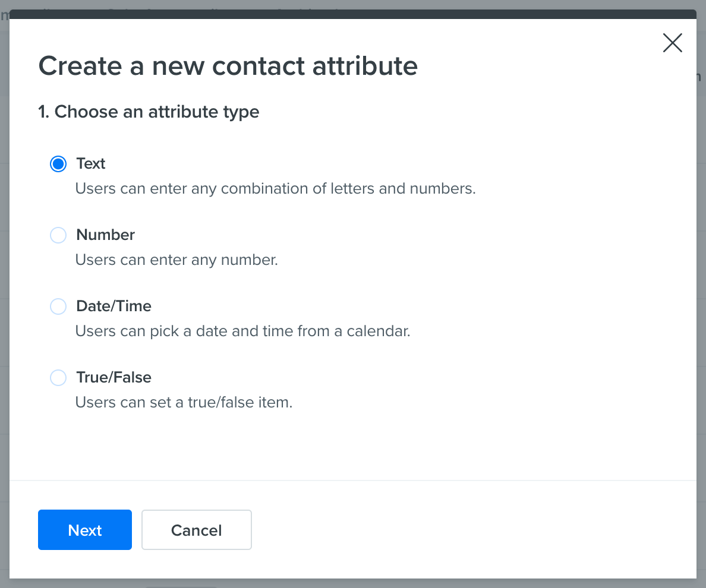Click the bold "True/False" option label
The image size is (706, 588).
pyautogui.click(x=114, y=378)
